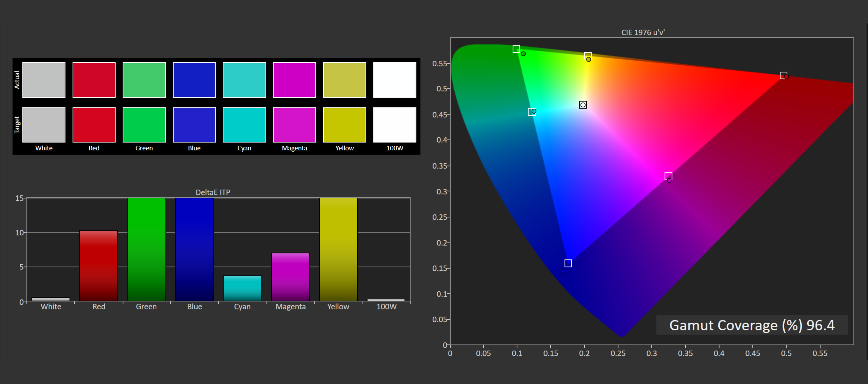Click the Yellow label under DeltaE chart
Image resolution: width=868 pixels, height=384 pixels.
tap(338, 307)
